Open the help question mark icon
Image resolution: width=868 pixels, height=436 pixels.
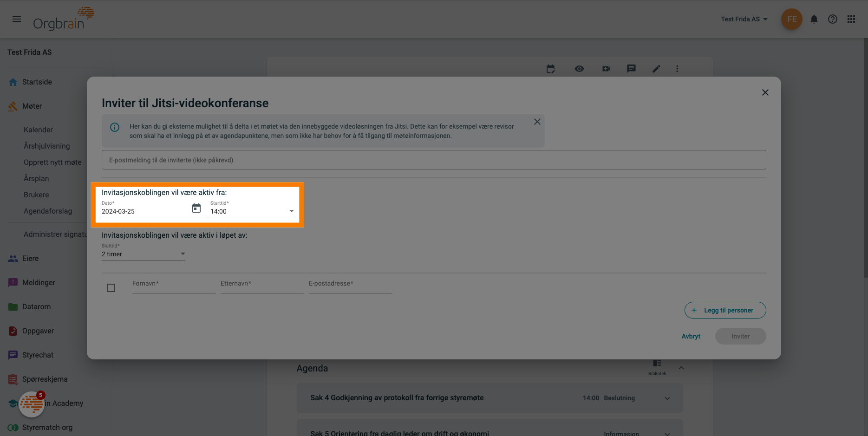[x=832, y=19]
